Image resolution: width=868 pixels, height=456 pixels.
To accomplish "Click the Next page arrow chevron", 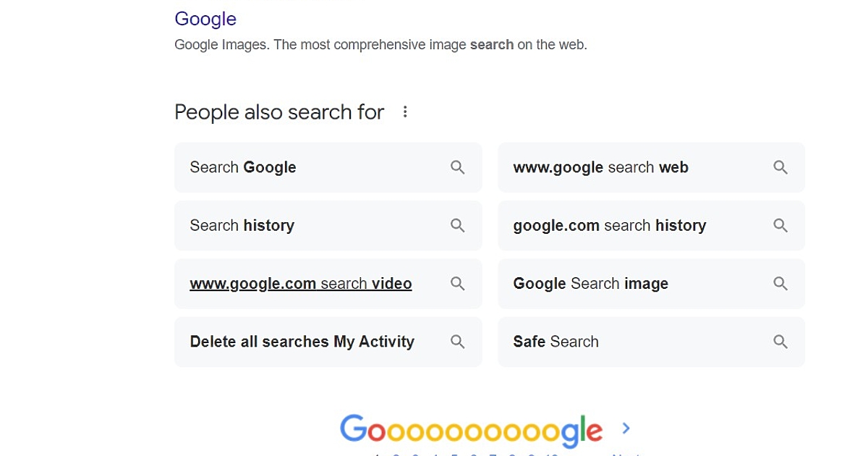I will coord(625,428).
